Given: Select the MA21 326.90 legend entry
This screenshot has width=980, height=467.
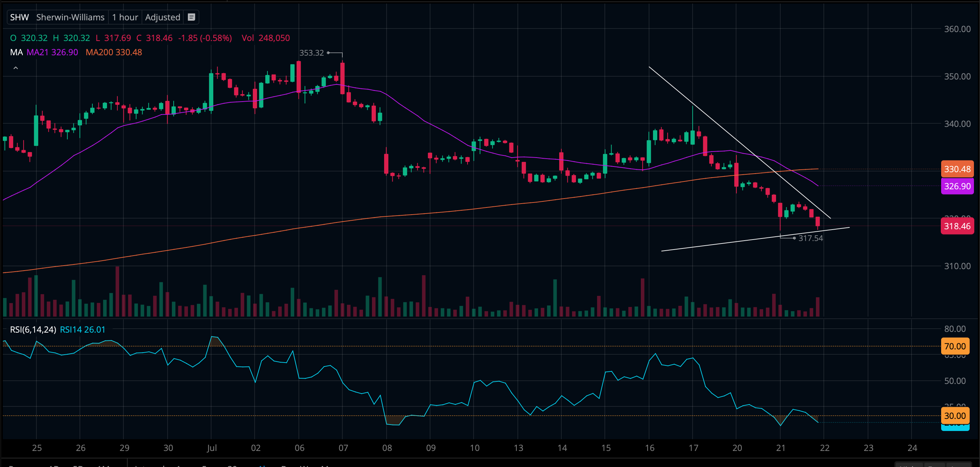Looking at the screenshot, I should coord(52,52).
